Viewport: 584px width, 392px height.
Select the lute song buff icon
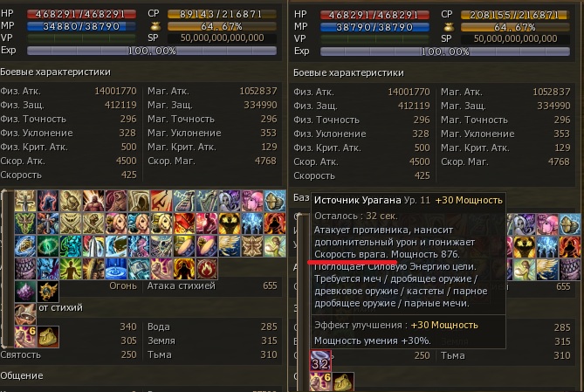[x=184, y=201]
